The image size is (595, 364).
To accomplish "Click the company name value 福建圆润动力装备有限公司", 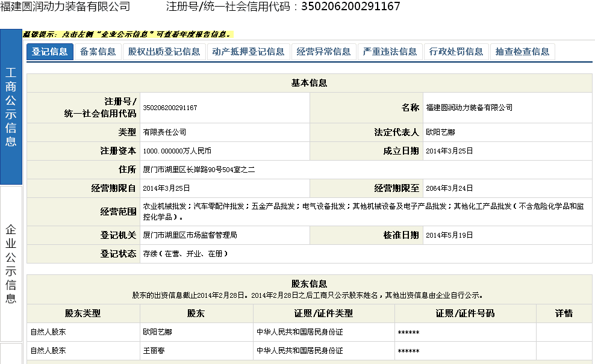I will (469, 108).
